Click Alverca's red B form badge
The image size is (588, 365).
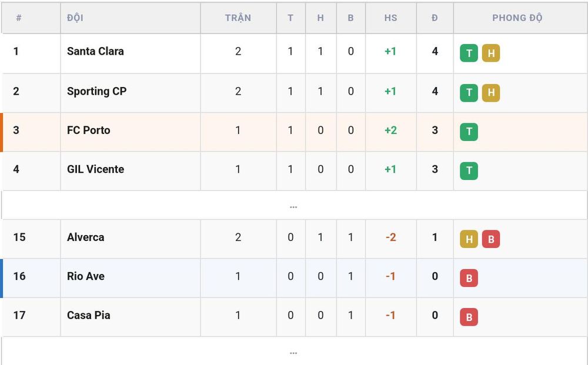click(x=491, y=239)
